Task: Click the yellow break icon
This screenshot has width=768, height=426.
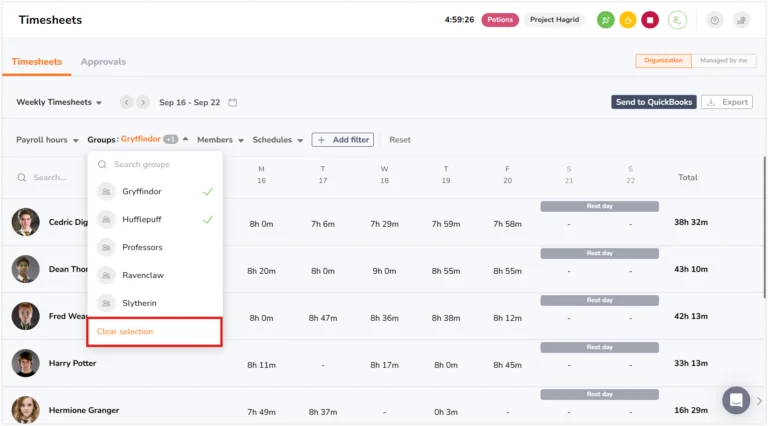Action: coord(627,20)
